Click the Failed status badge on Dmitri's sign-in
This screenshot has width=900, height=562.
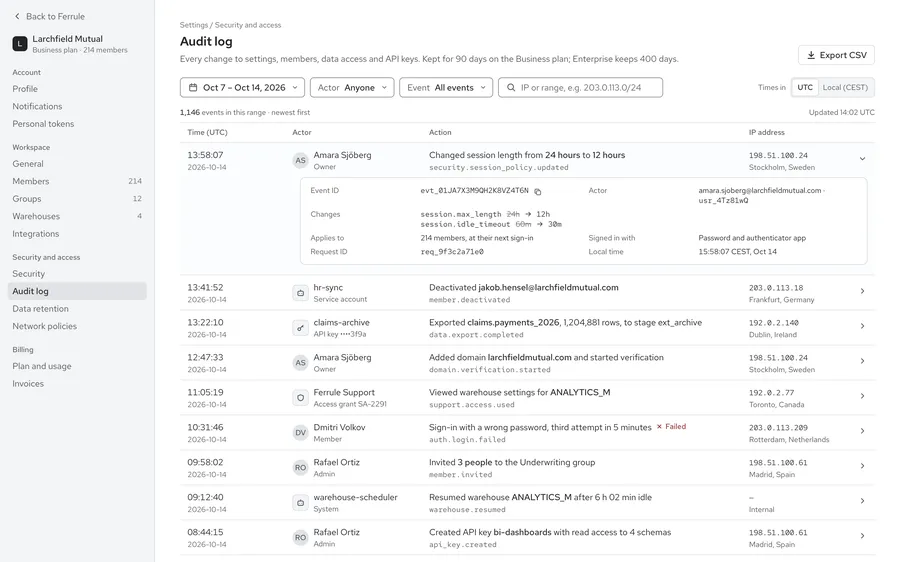point(671,427)
